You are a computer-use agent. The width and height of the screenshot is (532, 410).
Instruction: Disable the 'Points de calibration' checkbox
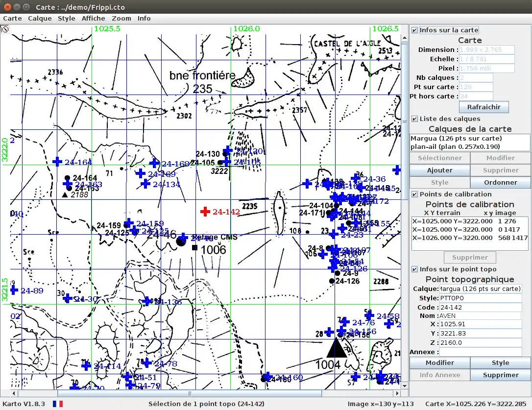point(415,194)
